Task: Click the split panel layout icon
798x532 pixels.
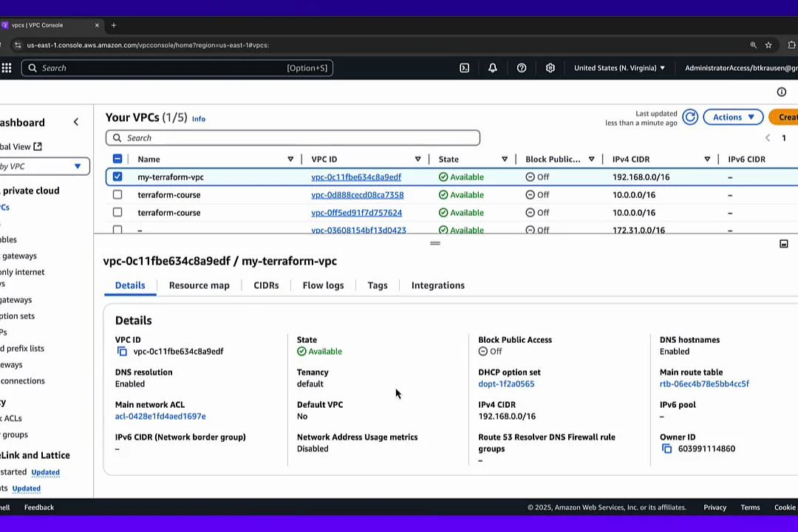Action: [x=784, y=244]
